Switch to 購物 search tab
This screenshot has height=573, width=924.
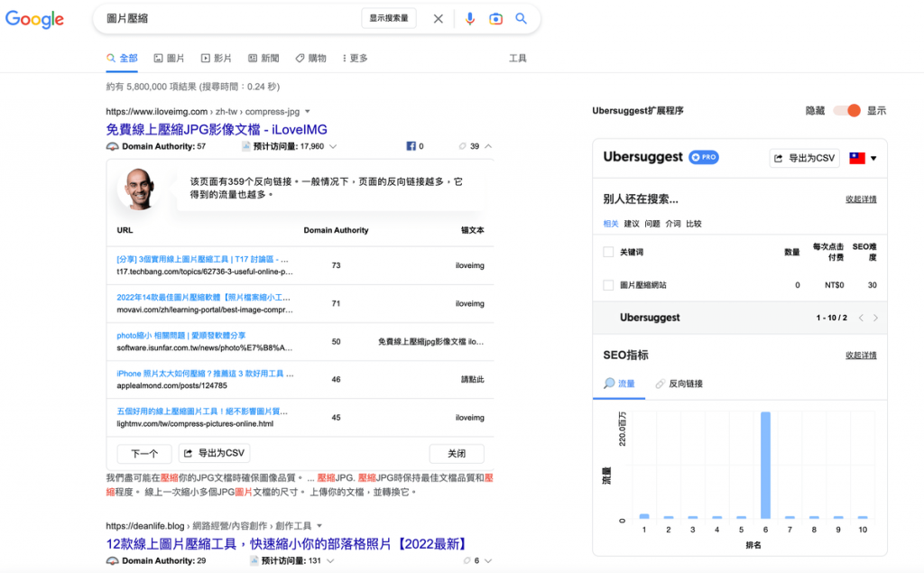pos(310,59)
